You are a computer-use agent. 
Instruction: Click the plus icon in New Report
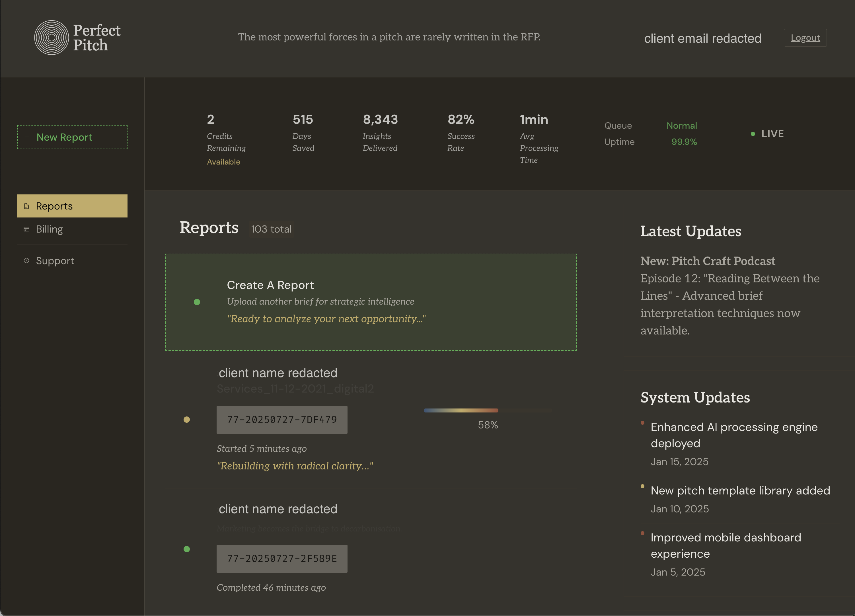[x=27, y=137]
